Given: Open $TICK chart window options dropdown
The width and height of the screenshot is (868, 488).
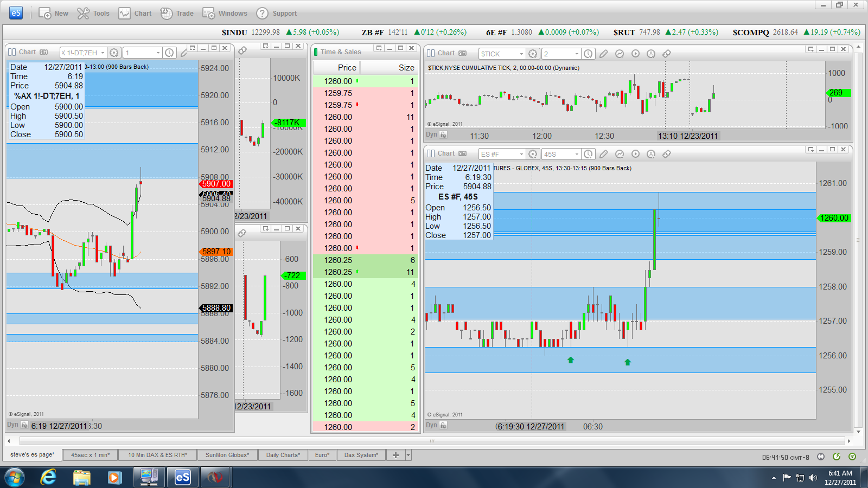Looking at the screenshot, I should click(x=810, y=49).
